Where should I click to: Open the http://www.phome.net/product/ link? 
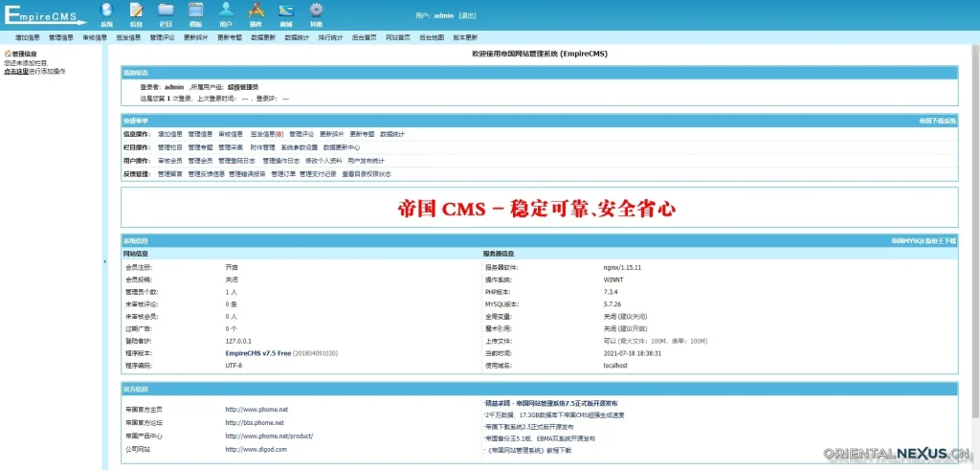[x=269, y=436]
